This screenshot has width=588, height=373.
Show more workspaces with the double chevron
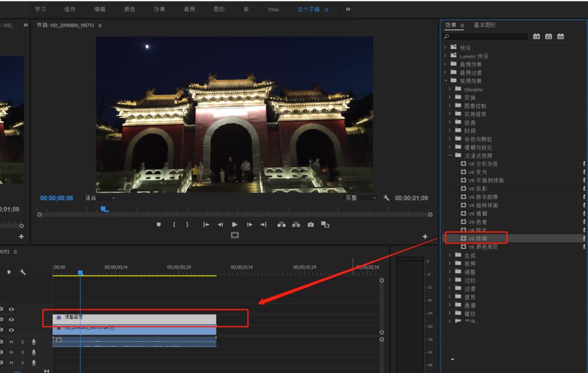click(x=348, y=9)
